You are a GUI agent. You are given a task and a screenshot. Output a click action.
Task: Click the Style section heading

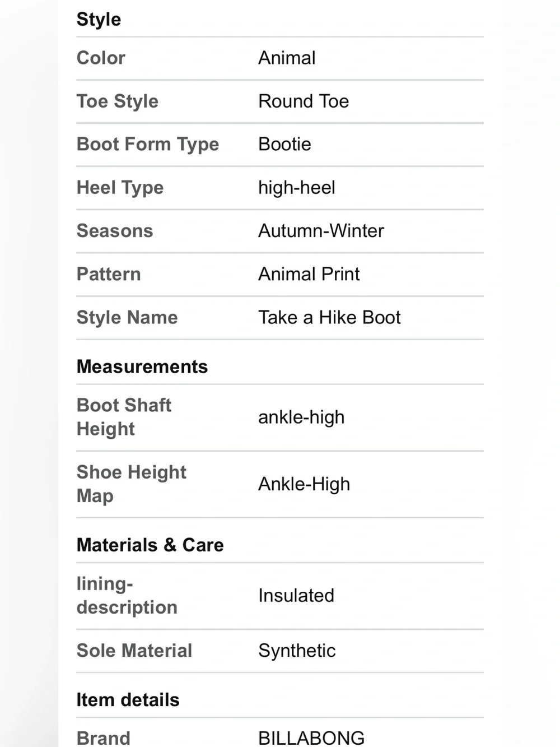click(x=99, y=20)
